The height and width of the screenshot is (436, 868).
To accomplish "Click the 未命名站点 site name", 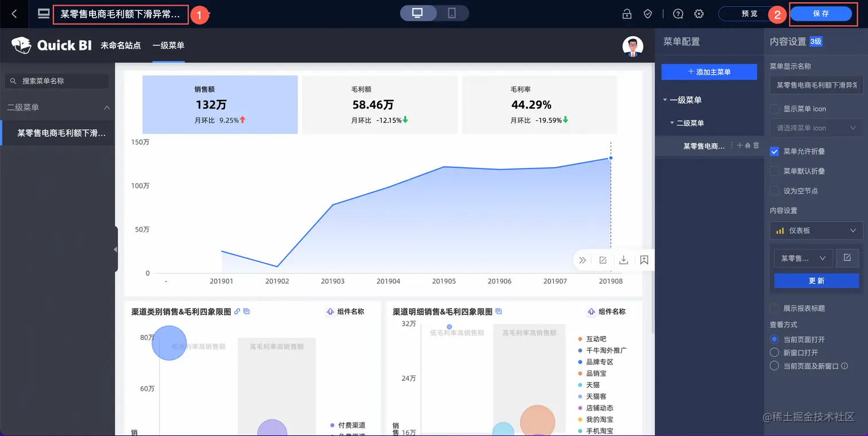I will 121,45.
